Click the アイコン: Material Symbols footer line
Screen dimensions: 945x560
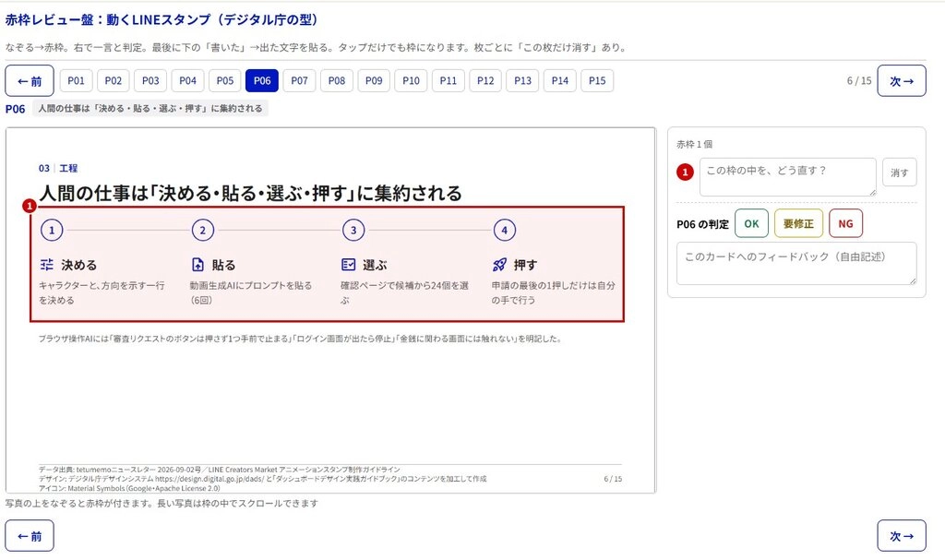[129, 488]
